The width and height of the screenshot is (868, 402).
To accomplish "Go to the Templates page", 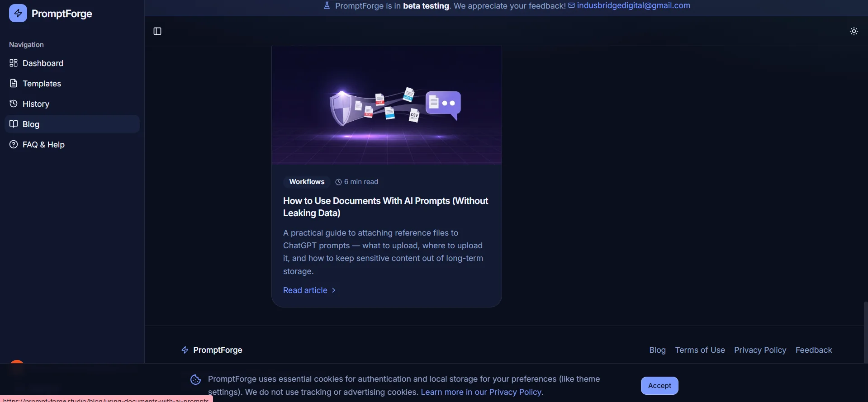I will (x=72, y=83).
